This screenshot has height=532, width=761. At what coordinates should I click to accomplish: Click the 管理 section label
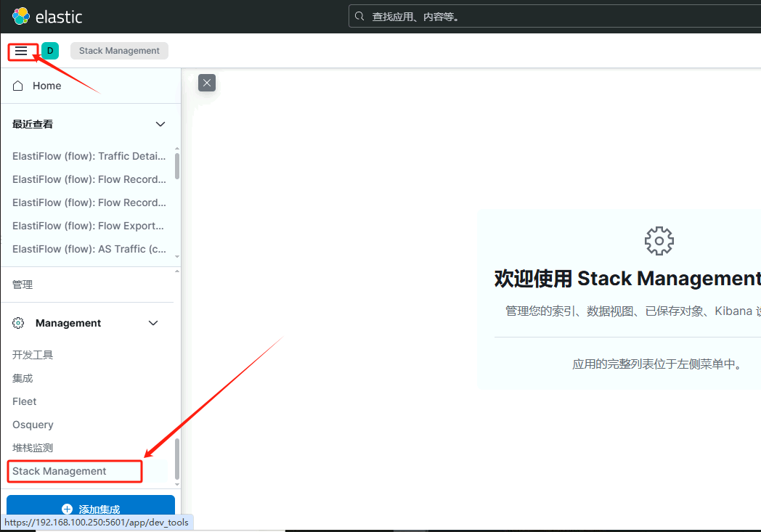click(x=23, y=285)
